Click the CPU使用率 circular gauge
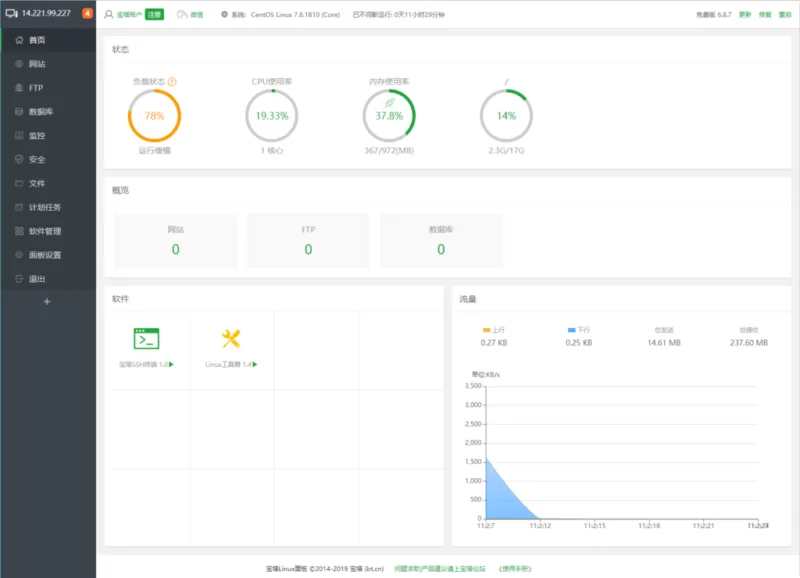This screenshot has height=578, width=800. coord(271,116)
